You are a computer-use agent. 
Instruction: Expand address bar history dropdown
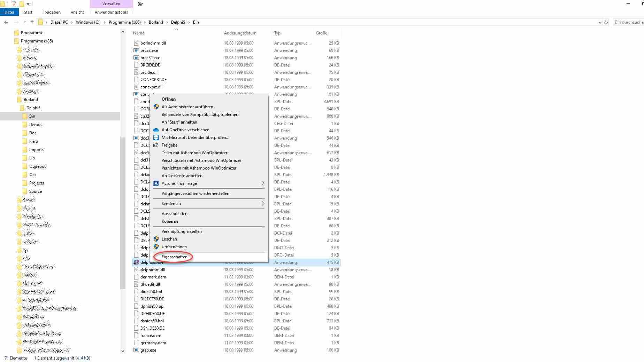(x=600, y=22)
